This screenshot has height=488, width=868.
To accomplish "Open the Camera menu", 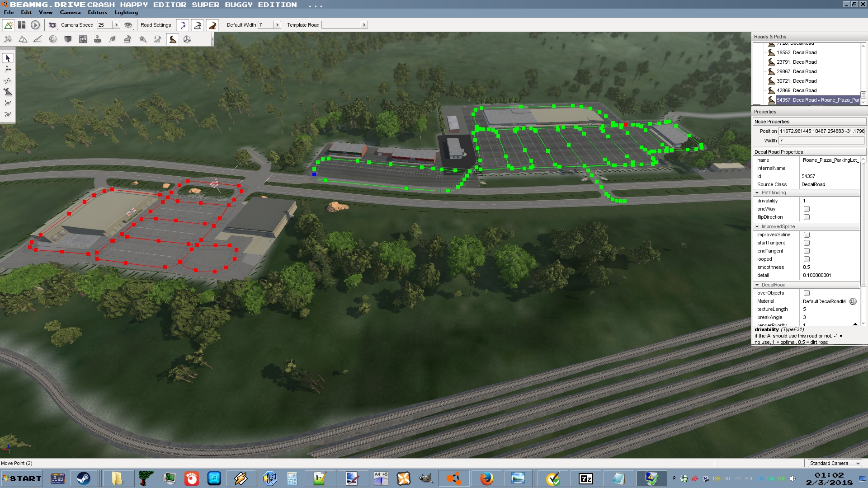I will [70, 12].
